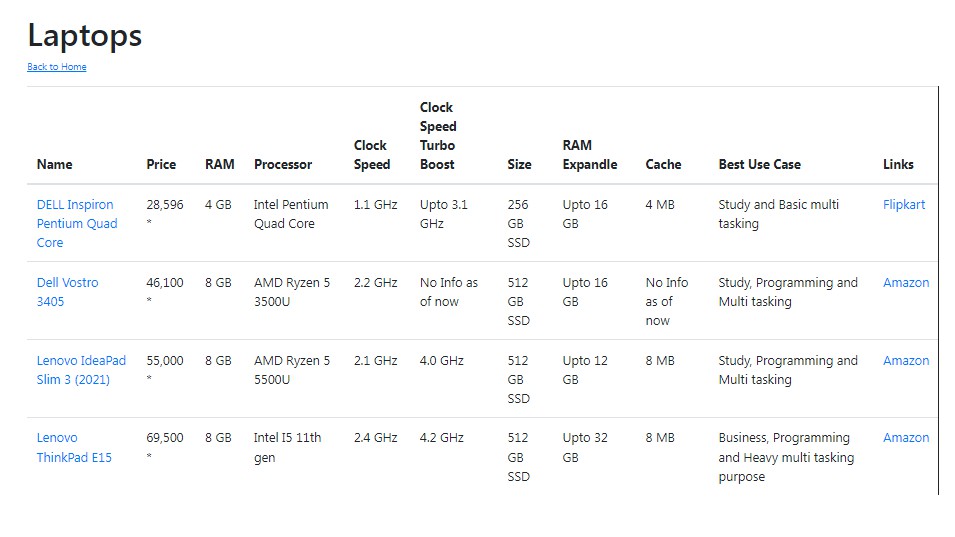This screenshot has height=537, width=955.
Task: Open Lenovo IdeaPad Slim 3 (2021) link
Action: click(x=81, y=370)
